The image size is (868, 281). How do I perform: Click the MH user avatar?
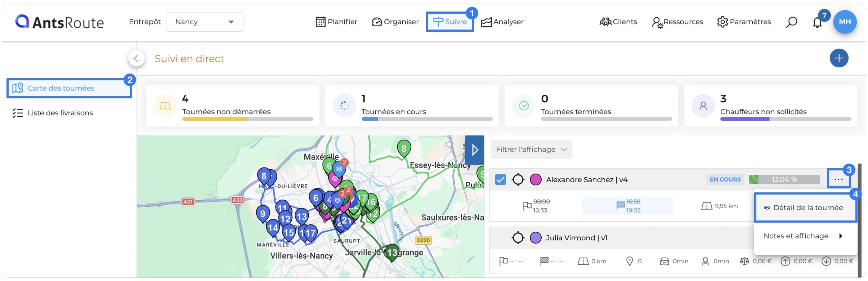pyautogui.click(x=845, y=22)
